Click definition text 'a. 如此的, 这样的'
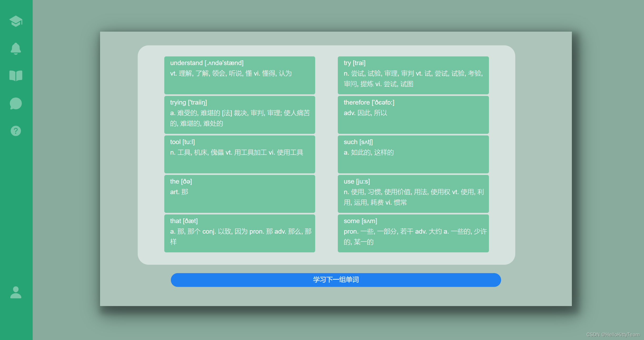 click(x=369, y=152)
